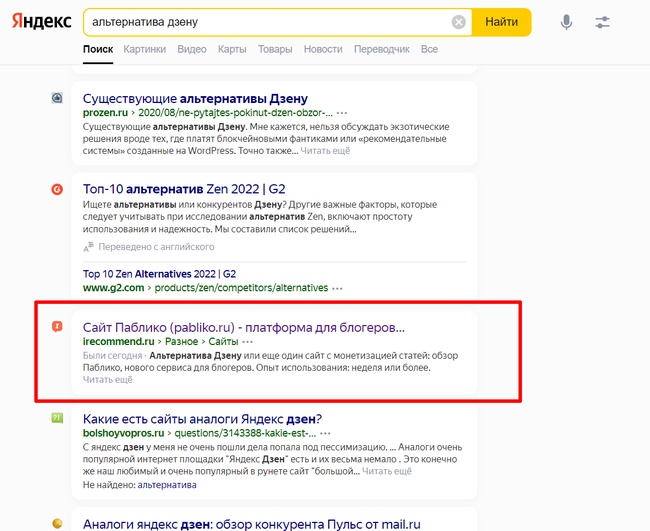Switch to Карты tab
The image size is (650, 531).
pos(232,49)
